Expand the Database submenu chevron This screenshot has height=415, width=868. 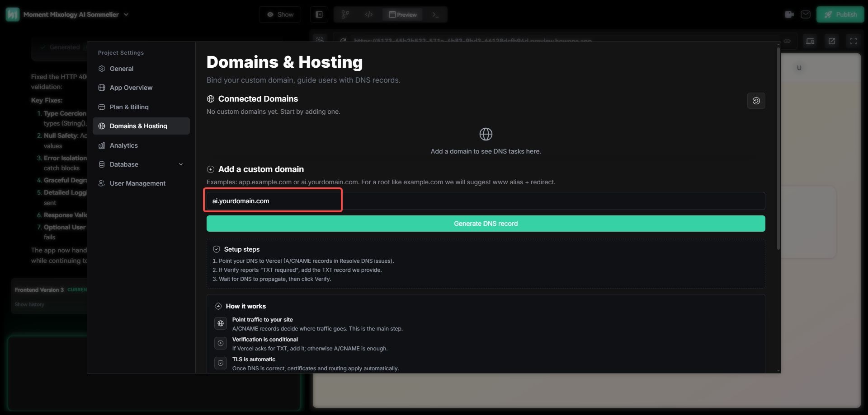click(x=181, y=164)
